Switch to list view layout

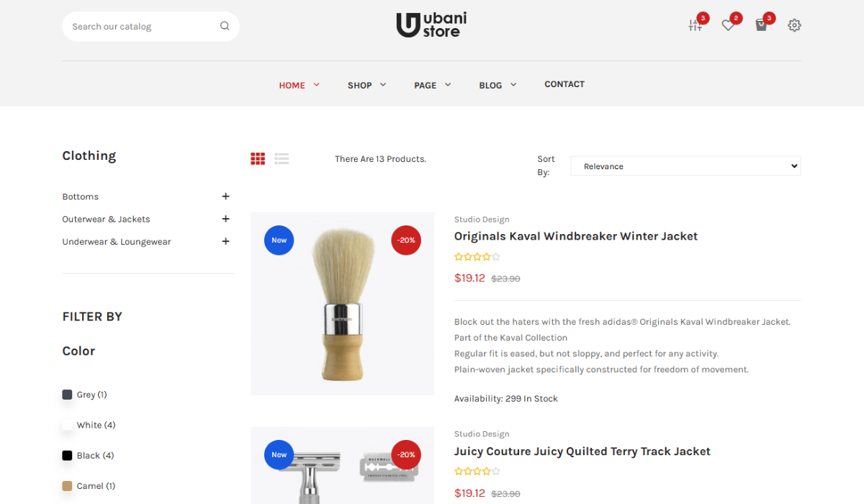click(x=282, y=158)
